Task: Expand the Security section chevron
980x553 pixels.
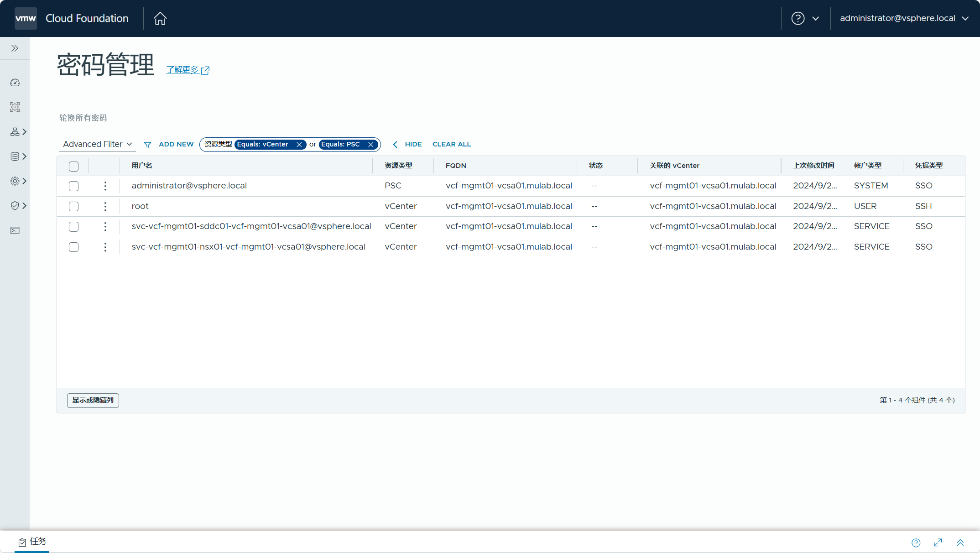Action: point(25,206)
